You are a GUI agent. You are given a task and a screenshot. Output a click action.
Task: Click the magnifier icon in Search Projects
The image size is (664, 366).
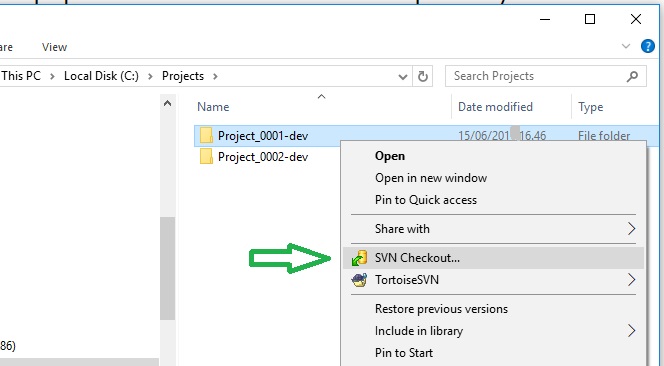[632, 76]
